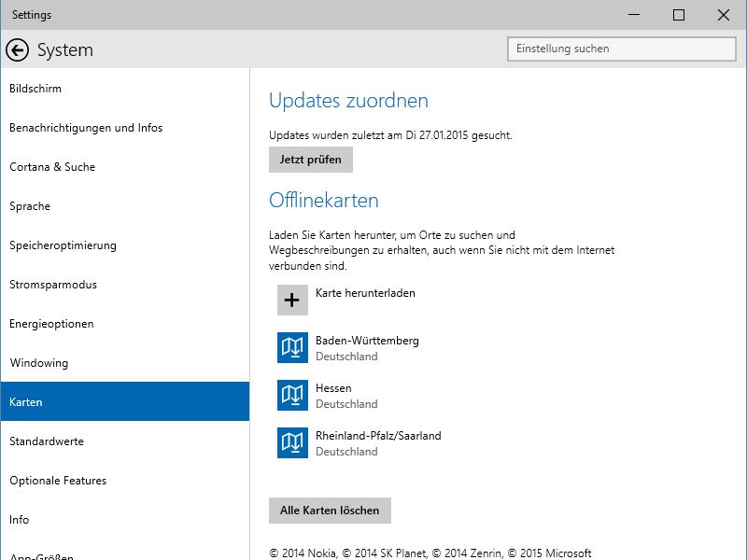Open Standardwerte section
Viewport: 747px width, 560px height.
tap(125, 441)
